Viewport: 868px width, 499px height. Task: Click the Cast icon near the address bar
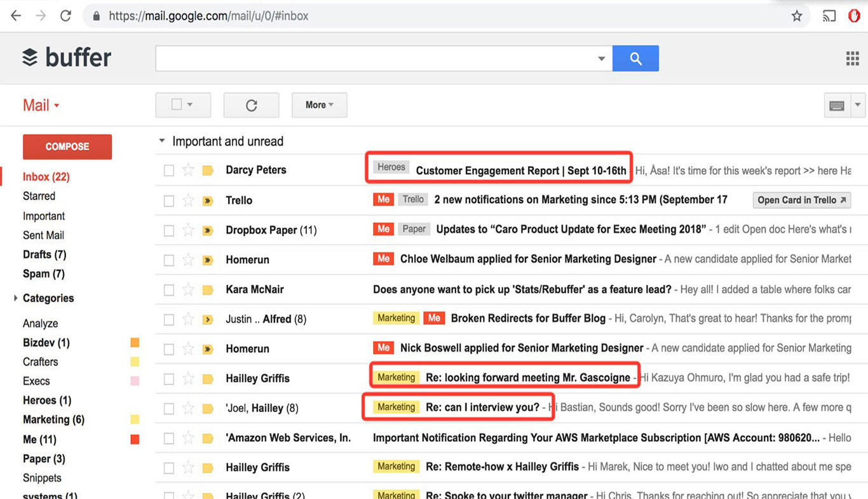click(829, 15)
